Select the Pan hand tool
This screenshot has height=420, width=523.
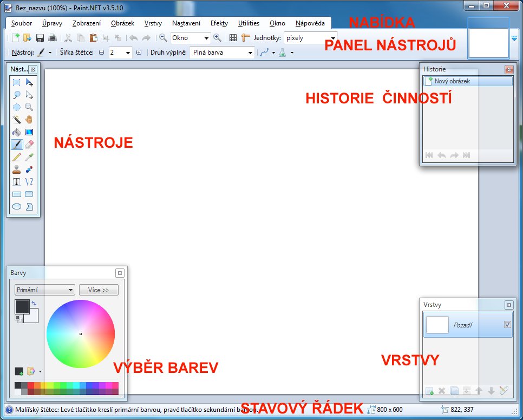point(29,119)
